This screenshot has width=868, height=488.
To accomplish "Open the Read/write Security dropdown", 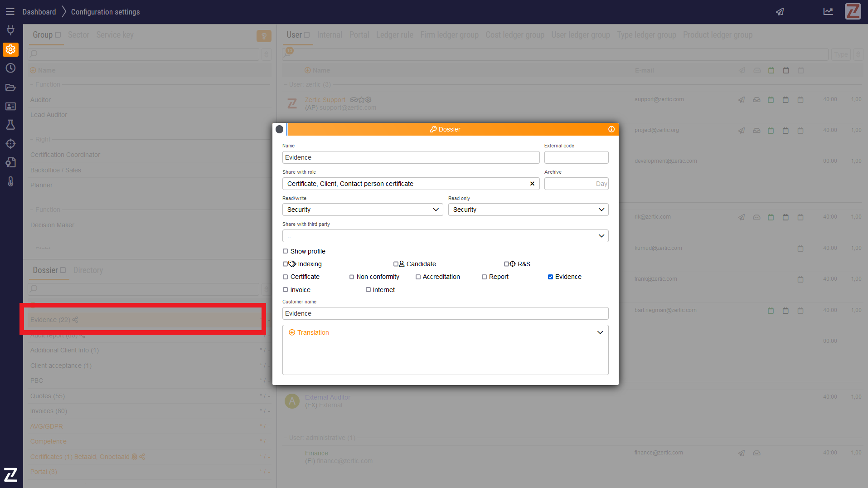I will tap(362, 210).
